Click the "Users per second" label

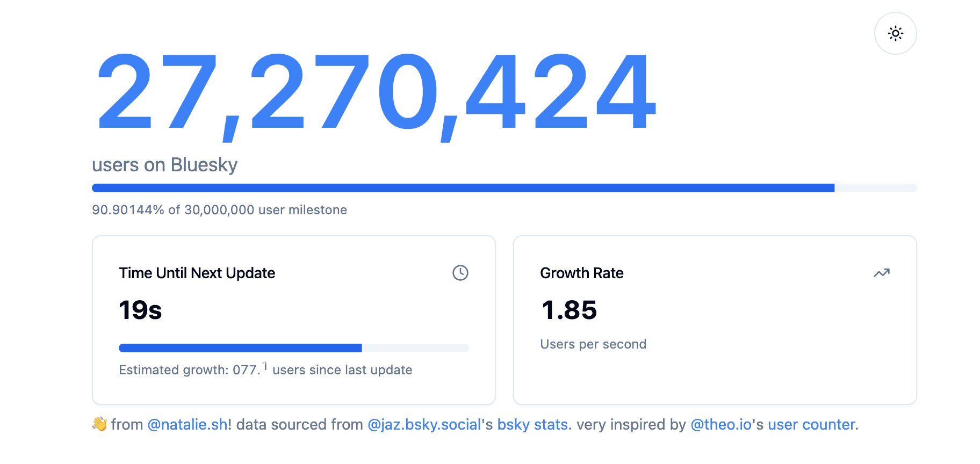pos(593,344)
